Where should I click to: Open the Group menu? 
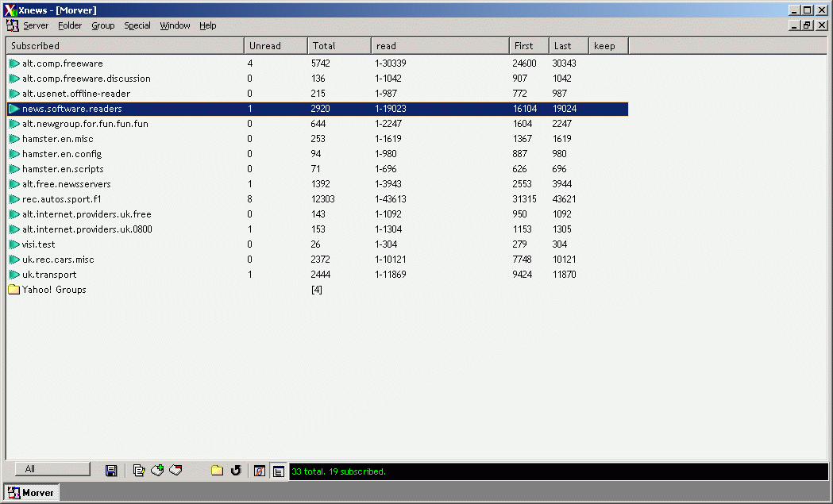(102, 25)
